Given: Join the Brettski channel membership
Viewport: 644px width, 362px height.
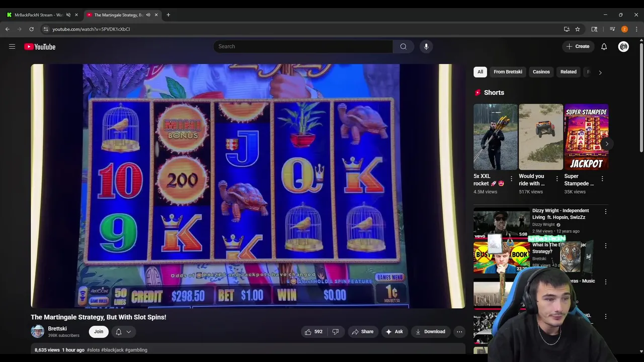Looking at the screenshot, I should tap(99, 332).
